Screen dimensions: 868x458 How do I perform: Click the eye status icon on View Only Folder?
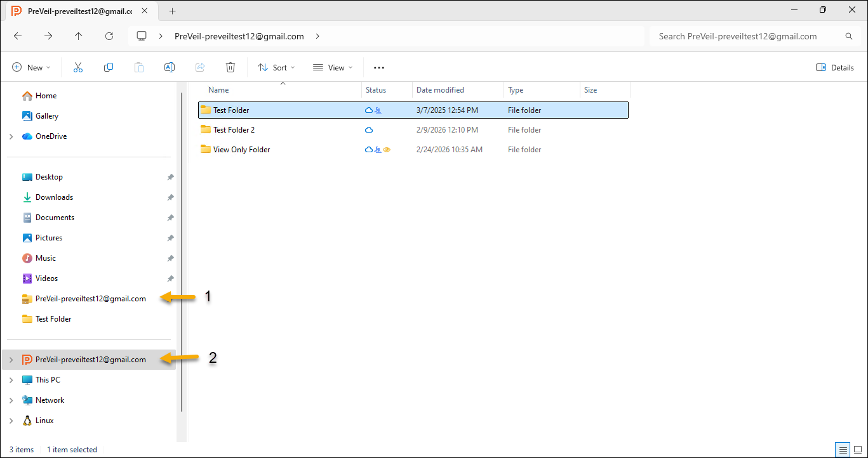coord(387,150)
